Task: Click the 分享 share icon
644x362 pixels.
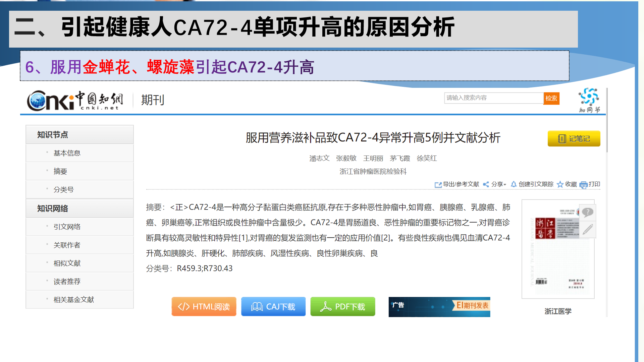Action: [x=486, y=184]
